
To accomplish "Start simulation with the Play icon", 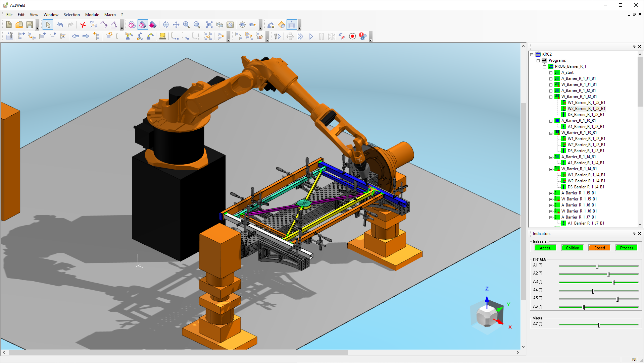I will pyautogui.click(x=311, y=37).
